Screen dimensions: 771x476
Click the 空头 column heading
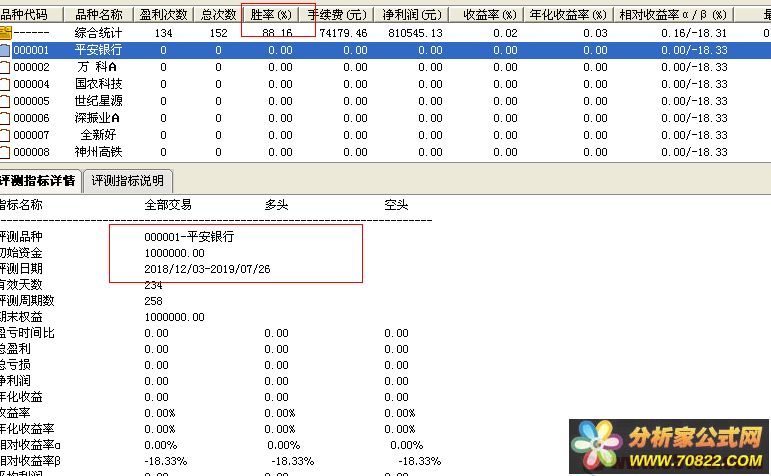tap(396, 205)
